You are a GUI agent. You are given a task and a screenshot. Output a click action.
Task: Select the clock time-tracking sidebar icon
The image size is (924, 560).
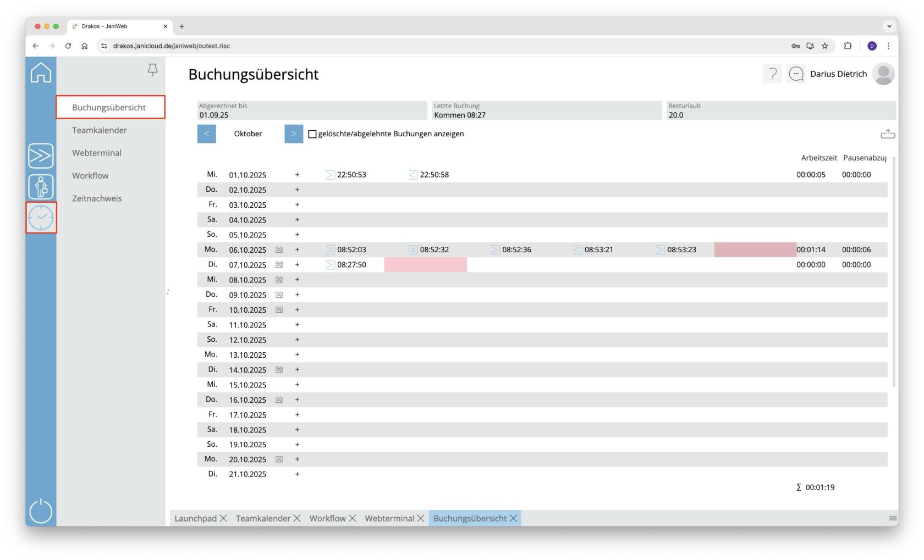pos(41,218)
